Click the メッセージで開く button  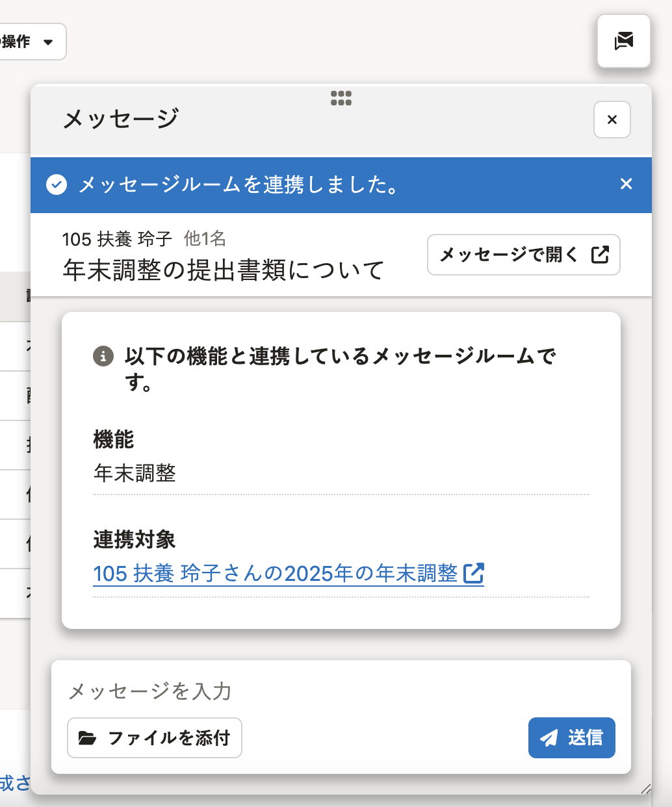tap(523, 255)
